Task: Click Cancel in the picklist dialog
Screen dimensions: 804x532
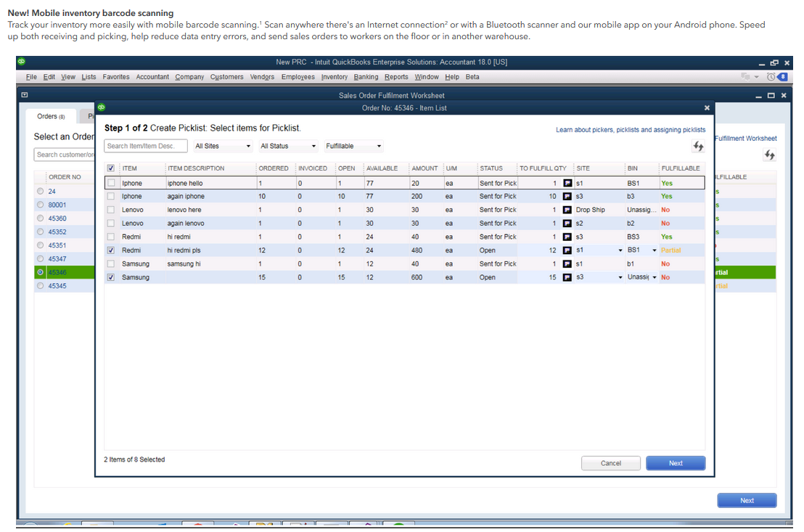Action: 611,463
